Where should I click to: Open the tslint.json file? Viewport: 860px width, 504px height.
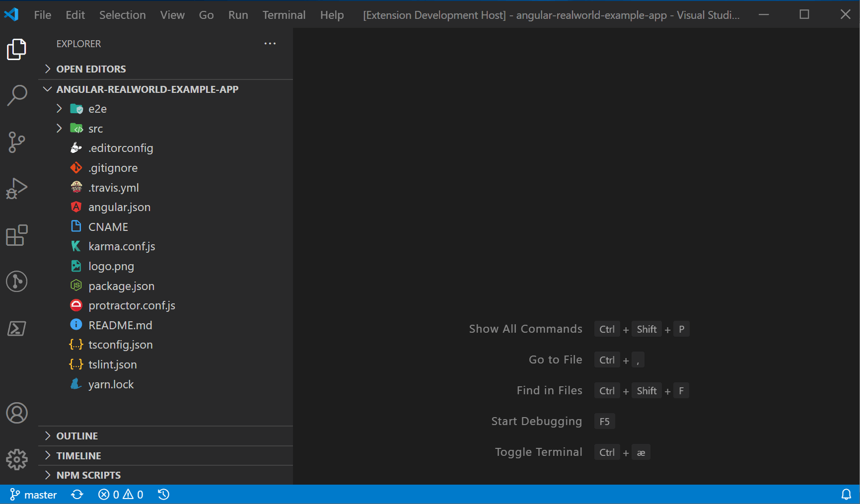pos(165,364)
